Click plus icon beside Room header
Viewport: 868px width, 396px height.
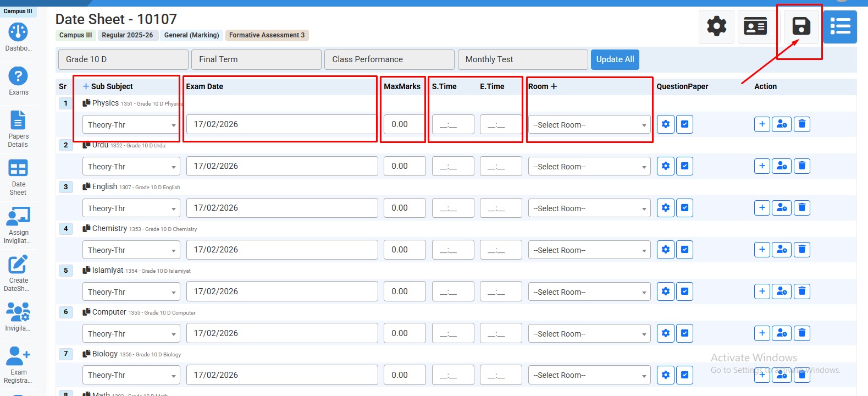point(554,86)
